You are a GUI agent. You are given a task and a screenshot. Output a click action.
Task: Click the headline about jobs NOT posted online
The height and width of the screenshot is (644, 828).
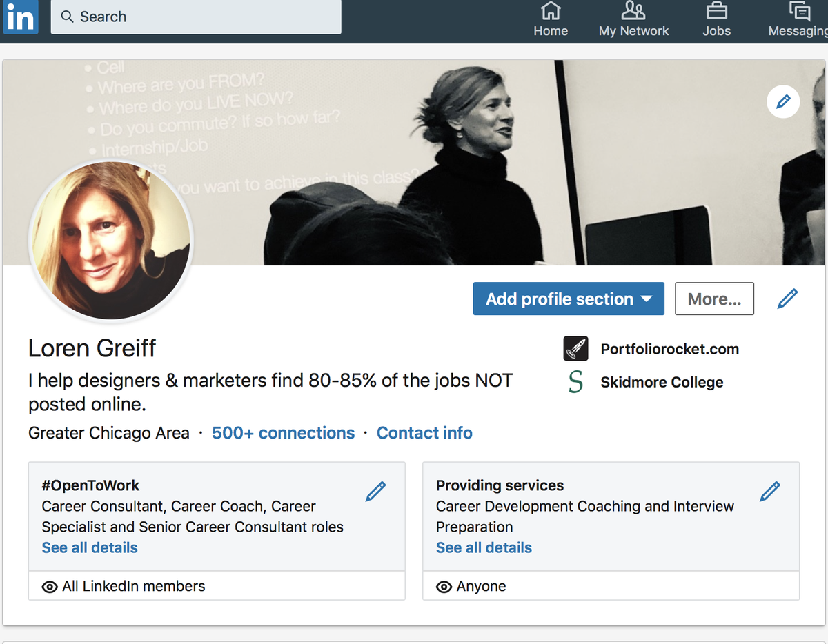(x=270, y=392)
